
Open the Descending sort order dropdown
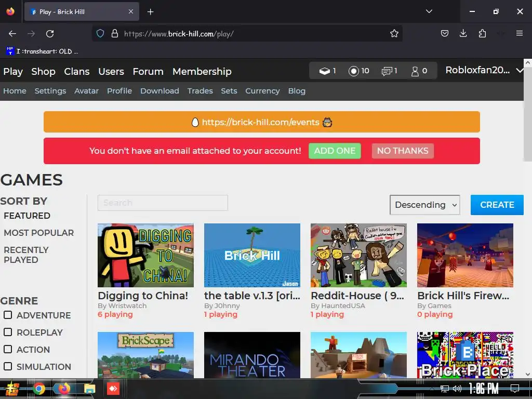pos(425,205)
